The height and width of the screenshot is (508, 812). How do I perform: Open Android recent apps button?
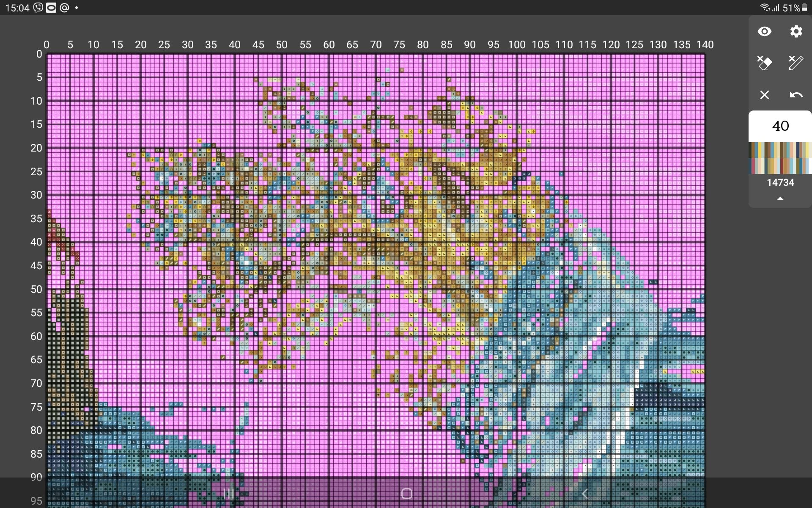[x=228, y=494]
